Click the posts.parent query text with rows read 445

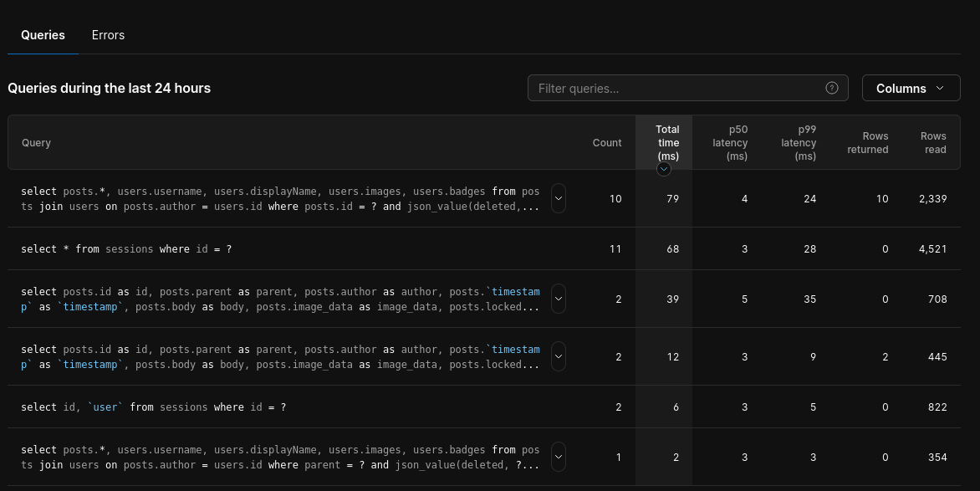click(x=280, y=356)
